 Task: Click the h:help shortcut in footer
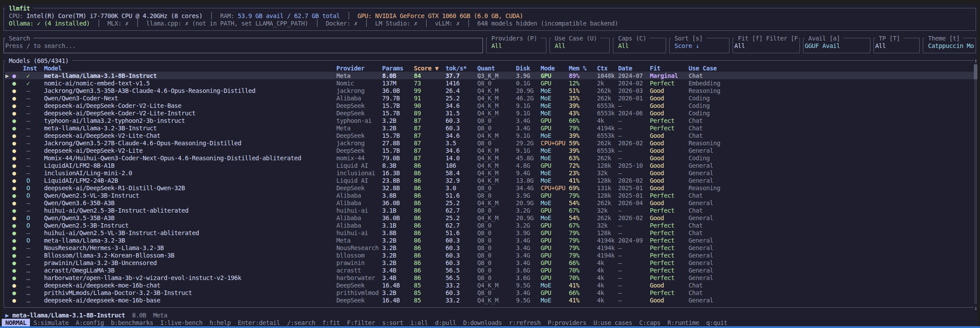(220, 323)
